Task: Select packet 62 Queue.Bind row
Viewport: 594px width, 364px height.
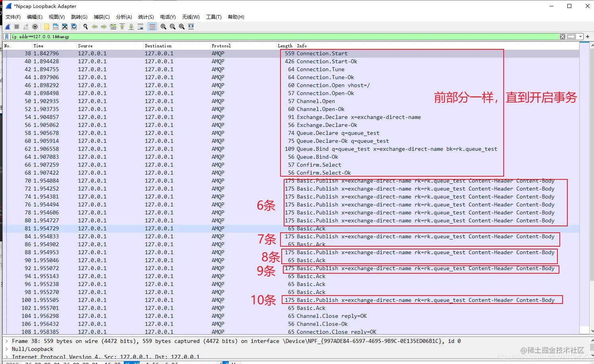Action: pyautogui.click(x=291, y=149)
